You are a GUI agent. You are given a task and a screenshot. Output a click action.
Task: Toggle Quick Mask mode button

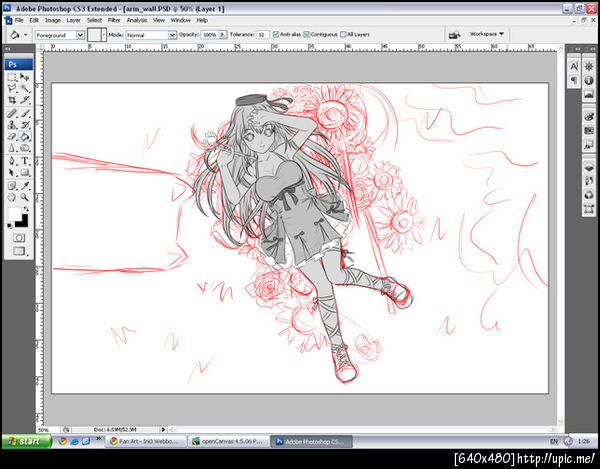(x=19, y=238)
